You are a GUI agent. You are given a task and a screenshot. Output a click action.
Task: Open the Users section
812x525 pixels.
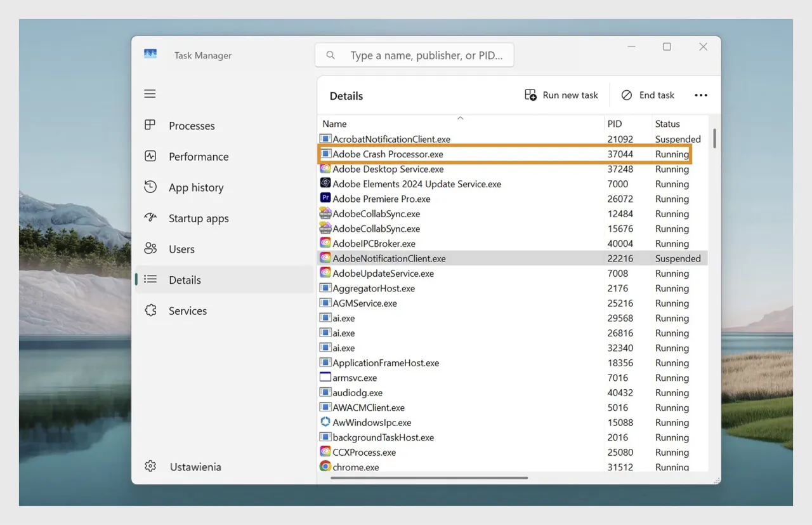tap(183, 249)
